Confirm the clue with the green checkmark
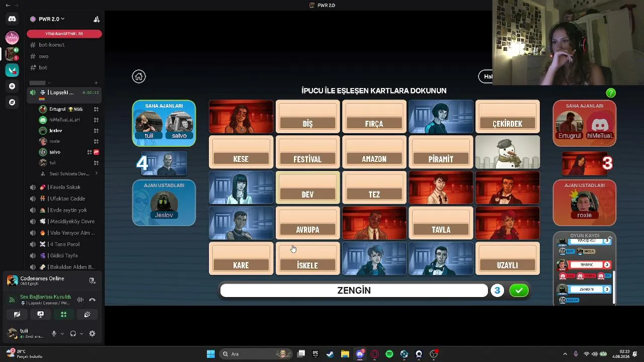644x362 pixels. [519, 291]
